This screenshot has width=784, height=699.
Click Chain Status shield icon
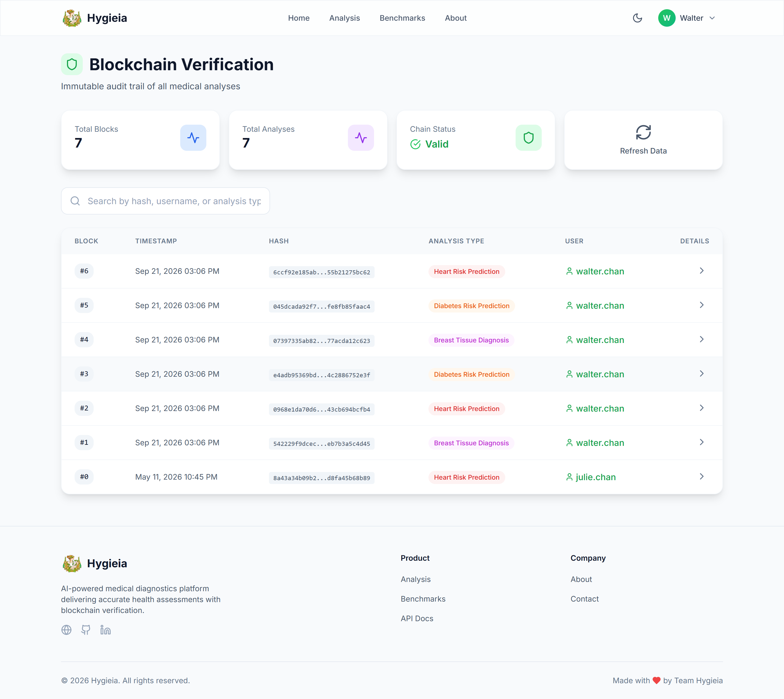point(529,137)
